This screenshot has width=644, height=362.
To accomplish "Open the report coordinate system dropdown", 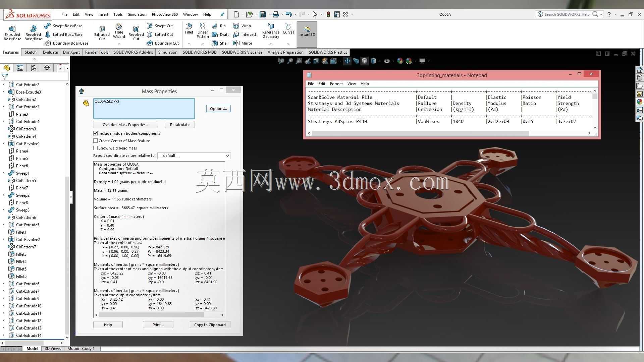I will 194,156.
